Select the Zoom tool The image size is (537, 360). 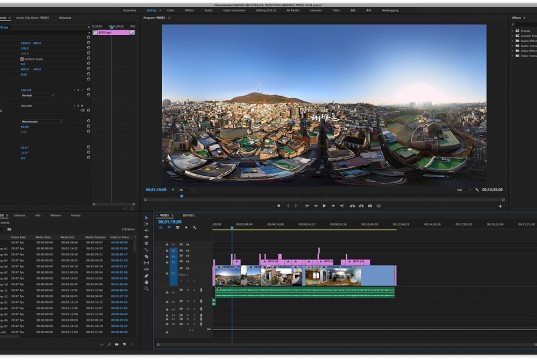click(147, 289)
